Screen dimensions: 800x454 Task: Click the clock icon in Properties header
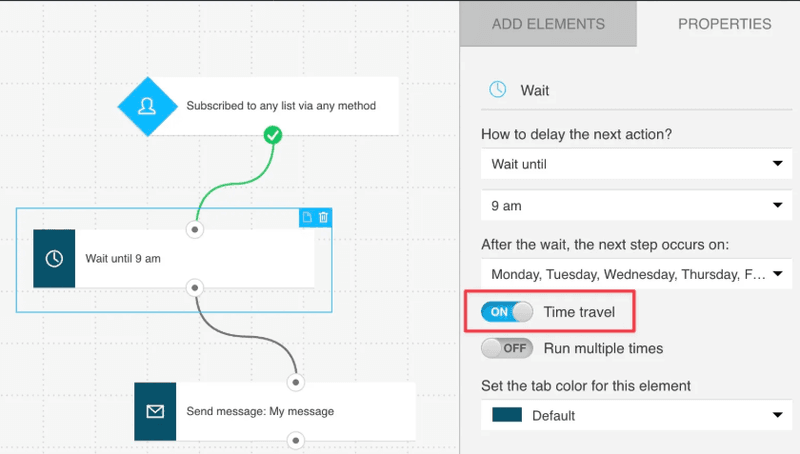point(497,90)
